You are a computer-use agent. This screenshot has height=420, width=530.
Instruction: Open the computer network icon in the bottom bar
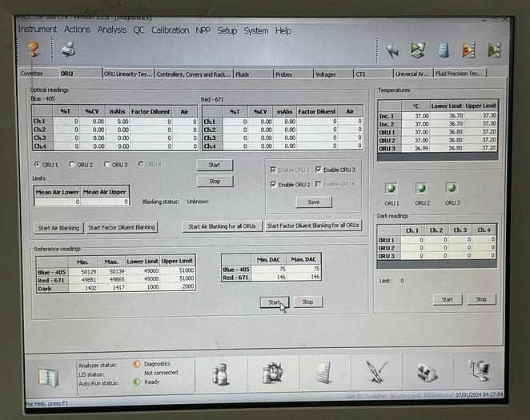coord(480,370)
